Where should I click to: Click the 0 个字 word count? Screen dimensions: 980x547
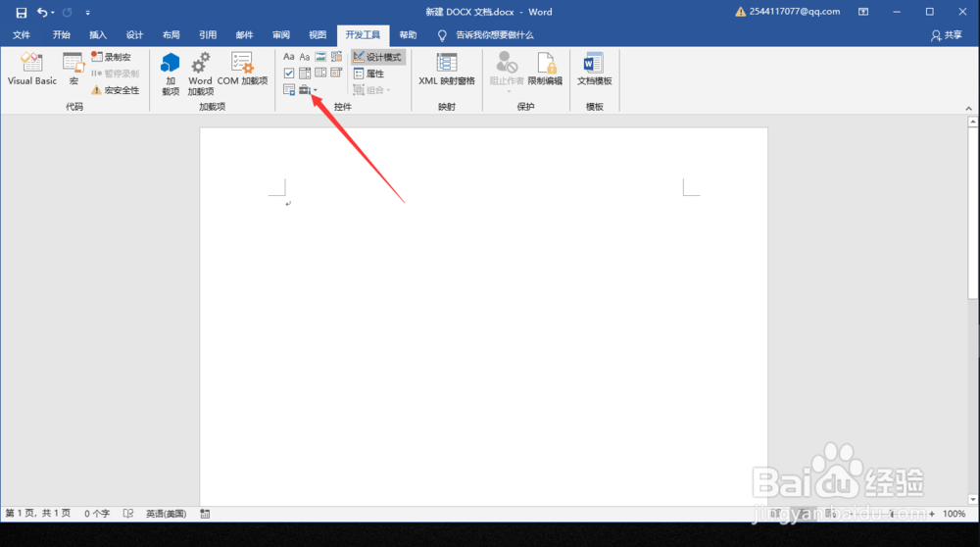[97, 514]
